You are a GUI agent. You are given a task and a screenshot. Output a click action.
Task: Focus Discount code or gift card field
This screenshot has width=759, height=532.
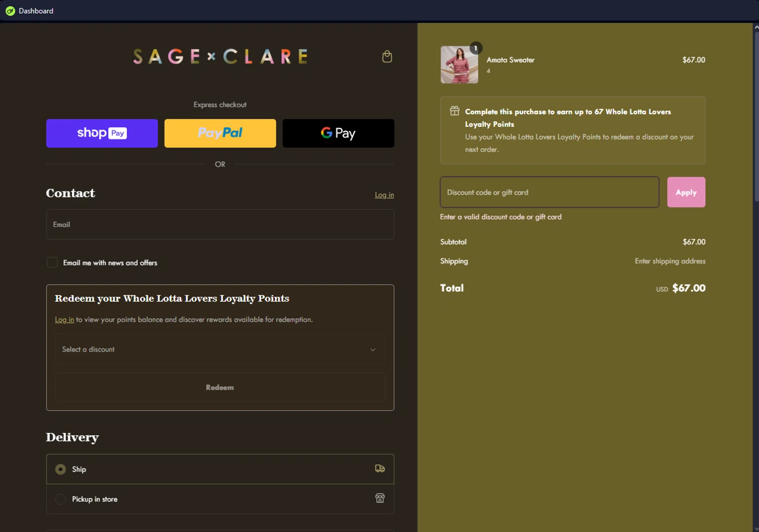(x=550, y=192)
